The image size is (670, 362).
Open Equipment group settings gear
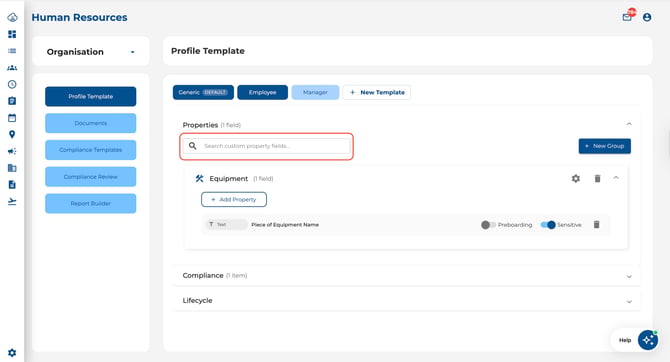(576, 178)
